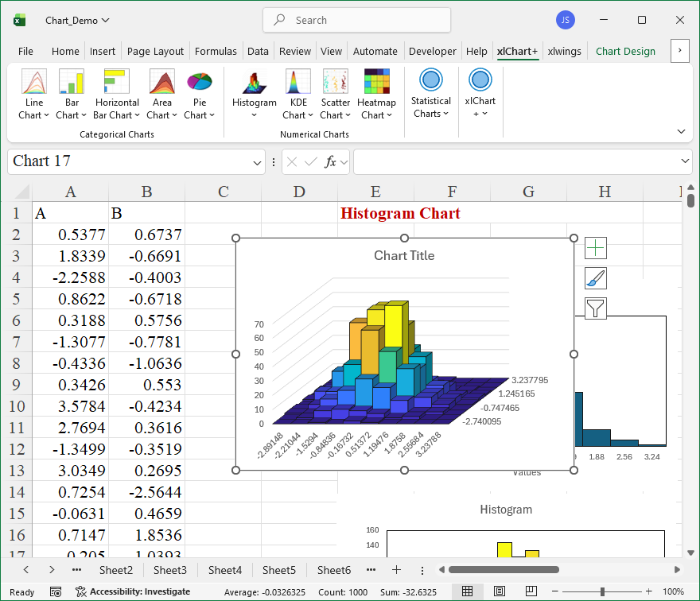Expand the Name Box dropdown
Image resolution: width=700 pixels, height=601 pixels.
(258, 162)
